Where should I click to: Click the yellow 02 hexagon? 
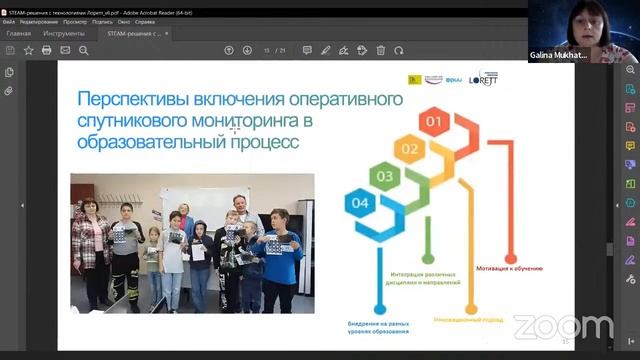click(x=409, y=149)
